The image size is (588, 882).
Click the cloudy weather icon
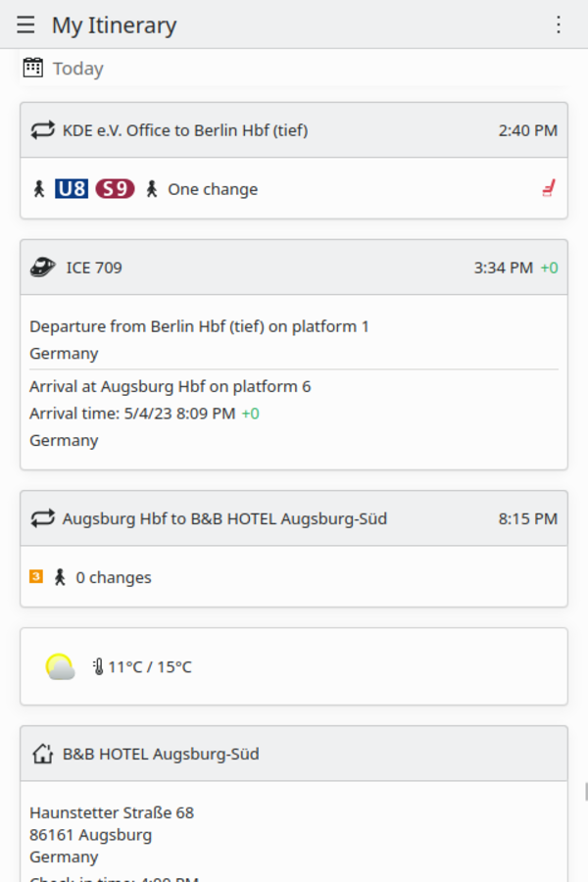coord(60,665)
